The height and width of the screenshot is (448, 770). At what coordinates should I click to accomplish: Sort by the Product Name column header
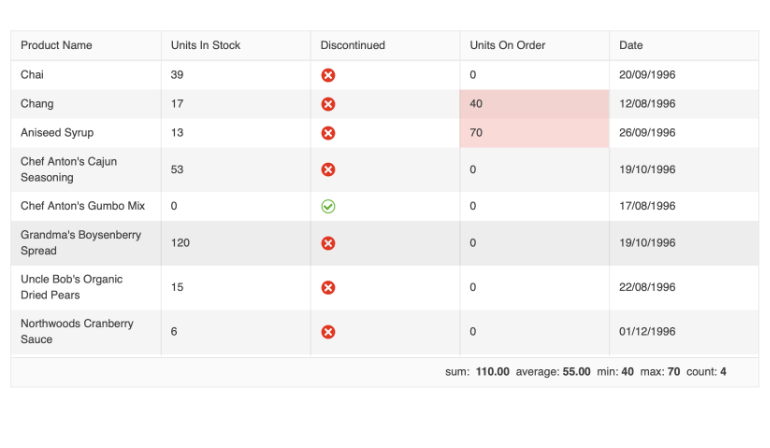tap(56, 45)
